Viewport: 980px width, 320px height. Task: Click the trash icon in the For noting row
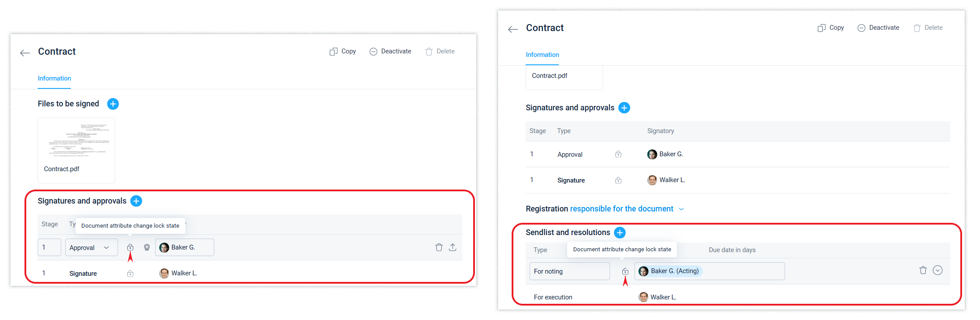(x=923, y=271)
